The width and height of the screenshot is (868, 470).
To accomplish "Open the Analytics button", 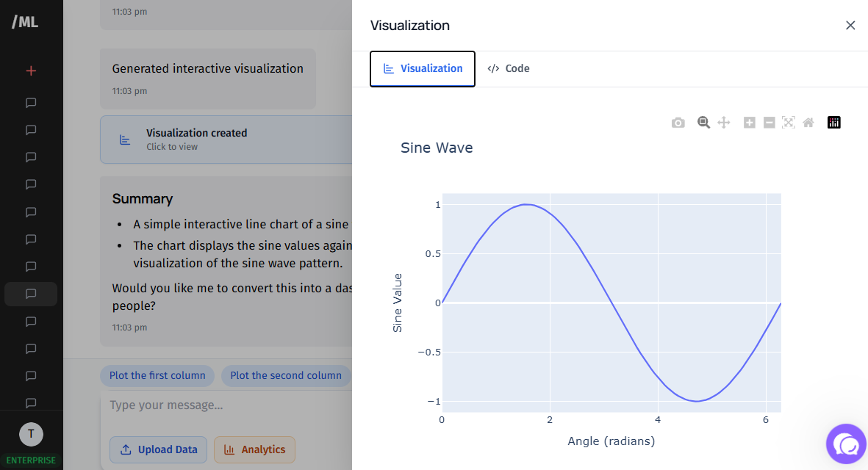I will click(x=254, y=449).
